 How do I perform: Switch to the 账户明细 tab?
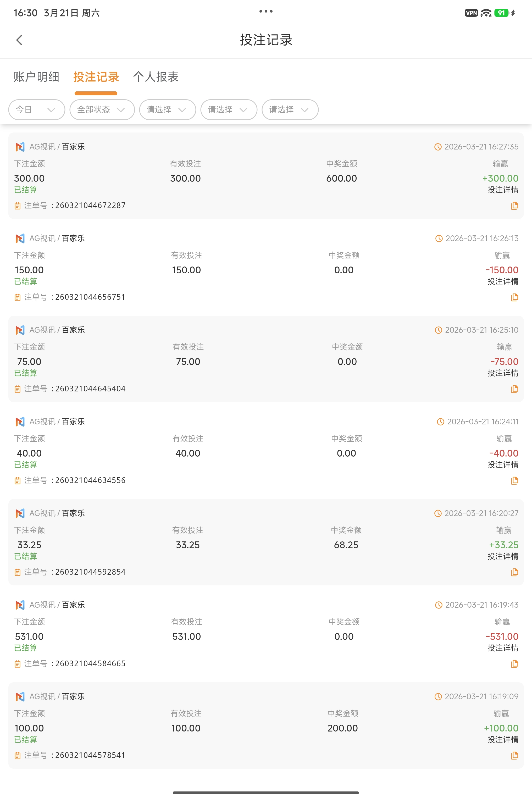[x=36, y=77]
